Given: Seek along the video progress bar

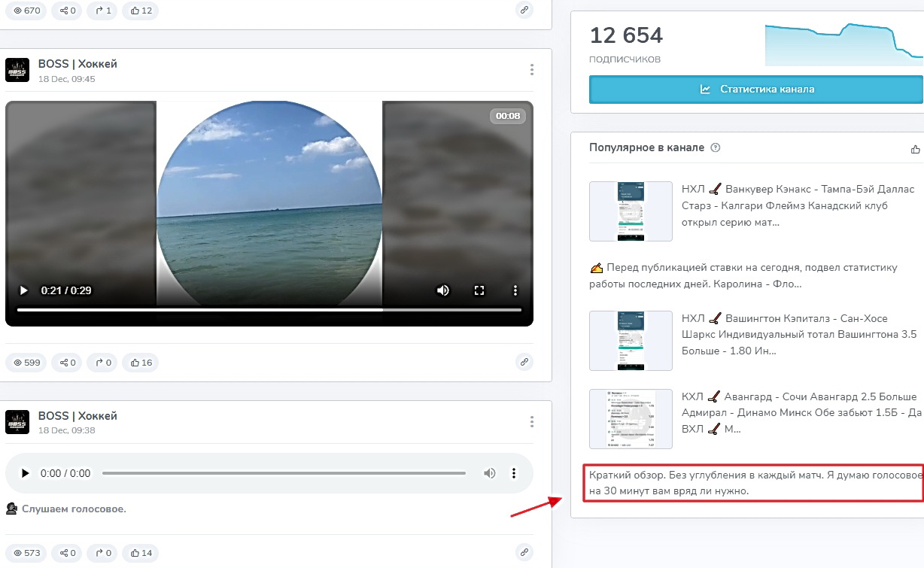Looking at the screenshot, I should point(269,310).
